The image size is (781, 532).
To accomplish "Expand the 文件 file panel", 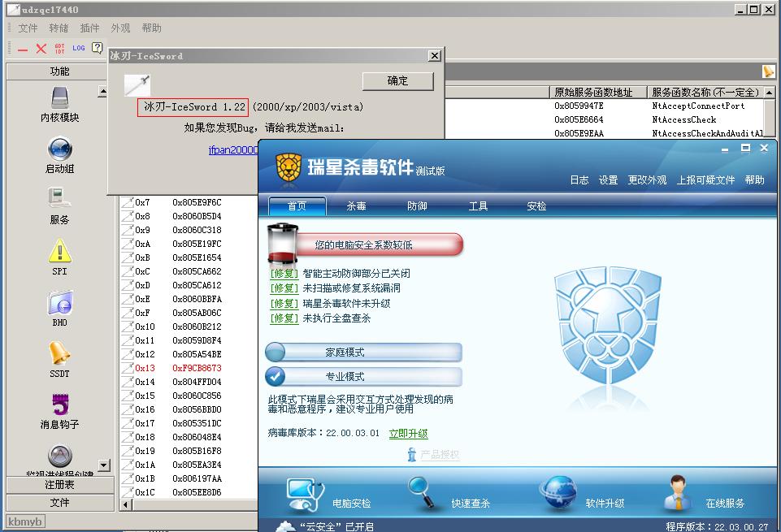I will pyautogui.click(x=60, y=503).
